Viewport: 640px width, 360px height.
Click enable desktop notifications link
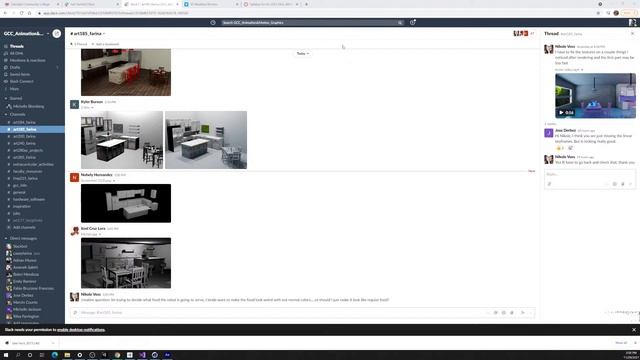pos(81,330)
